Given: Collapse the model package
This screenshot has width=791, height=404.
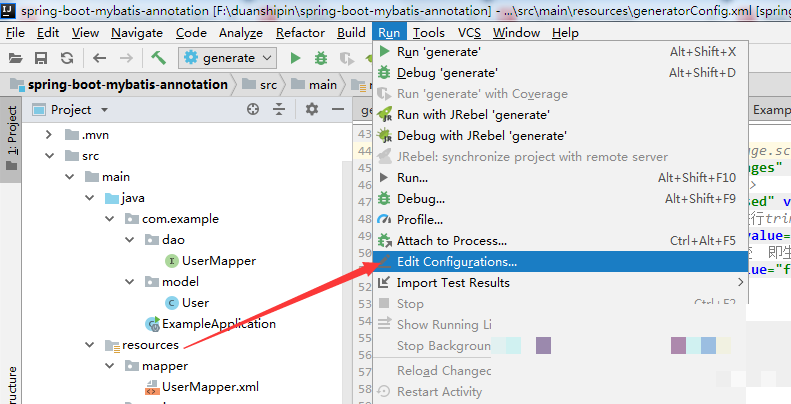Looking at the screenshot, I should pyautogui.click(x=130, y=282).
